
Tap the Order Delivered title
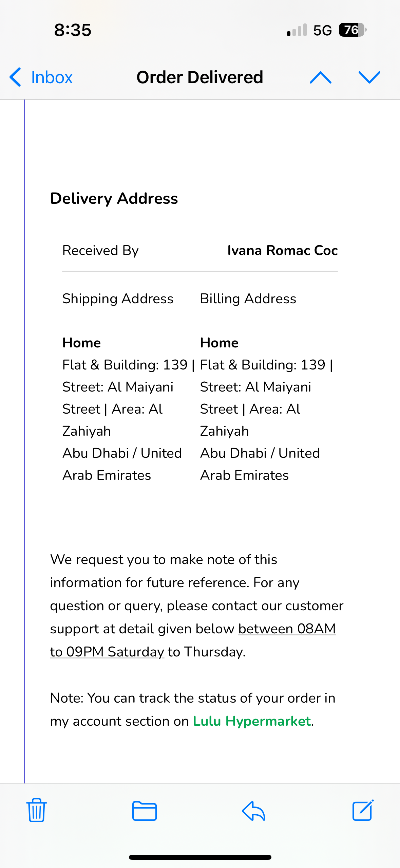click(x=200, y=77)
